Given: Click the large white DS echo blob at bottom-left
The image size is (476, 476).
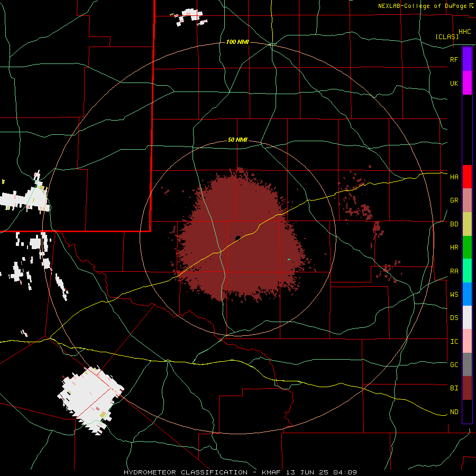Looking at the screenshot, I should pos(90,399).
